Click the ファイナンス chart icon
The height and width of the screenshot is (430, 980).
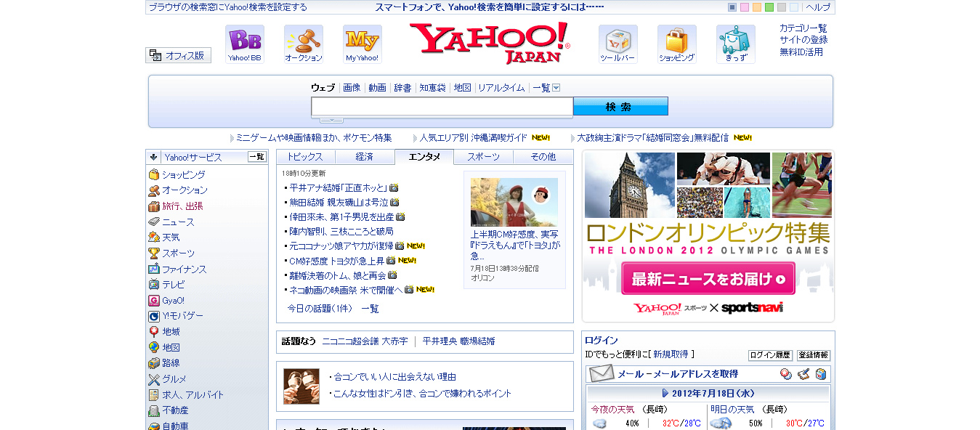[154, 269]
